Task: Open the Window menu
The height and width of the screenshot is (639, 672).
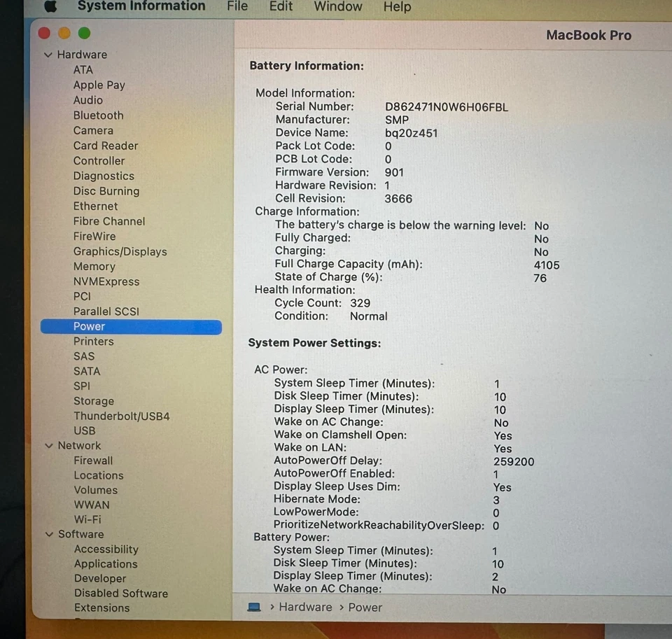Action: click(337, 7)
